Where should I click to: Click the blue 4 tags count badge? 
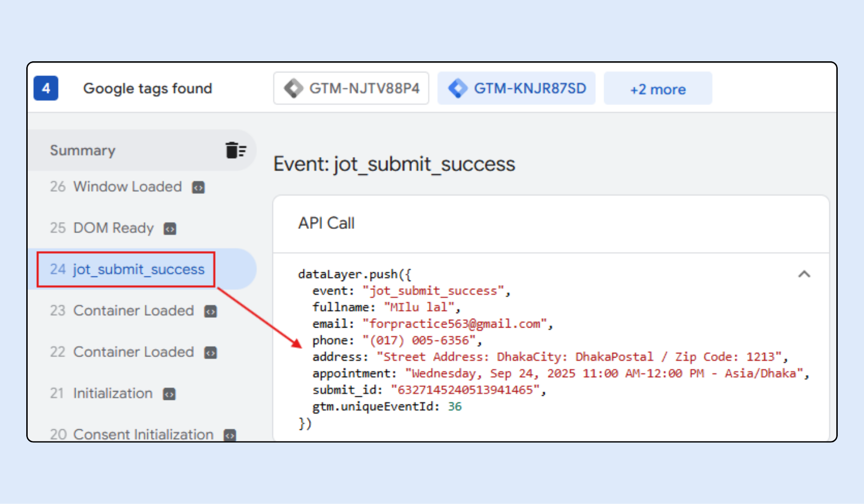pos(46,88)
